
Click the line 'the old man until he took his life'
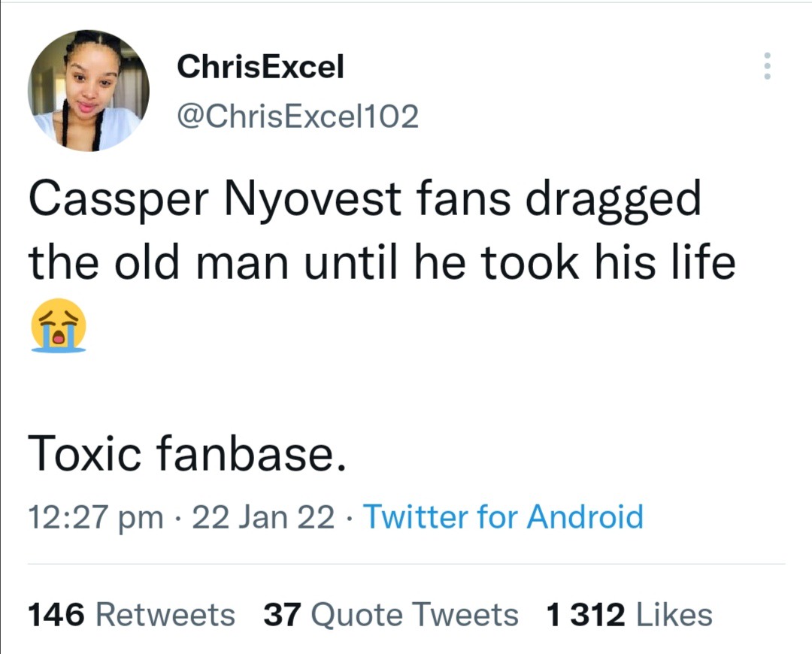point(382,262)
